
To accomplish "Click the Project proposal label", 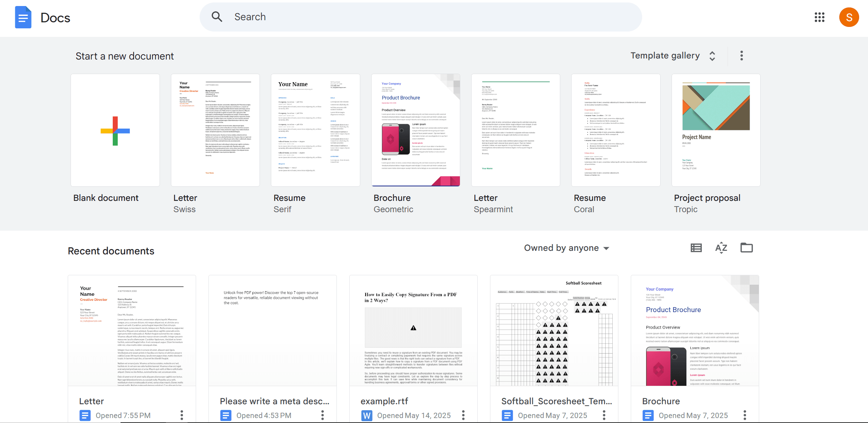I will coord(707,198).
